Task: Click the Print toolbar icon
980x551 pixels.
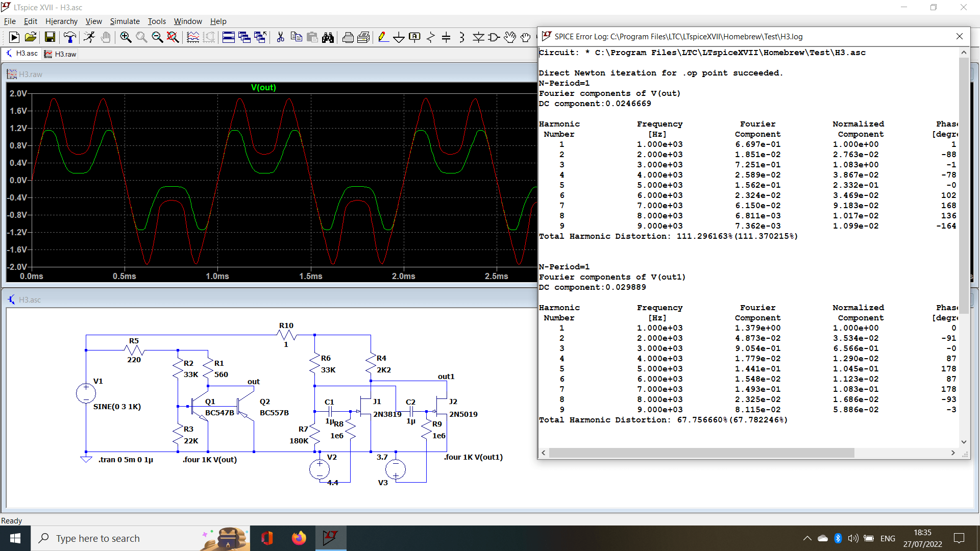Action: [x=363, y=37]
